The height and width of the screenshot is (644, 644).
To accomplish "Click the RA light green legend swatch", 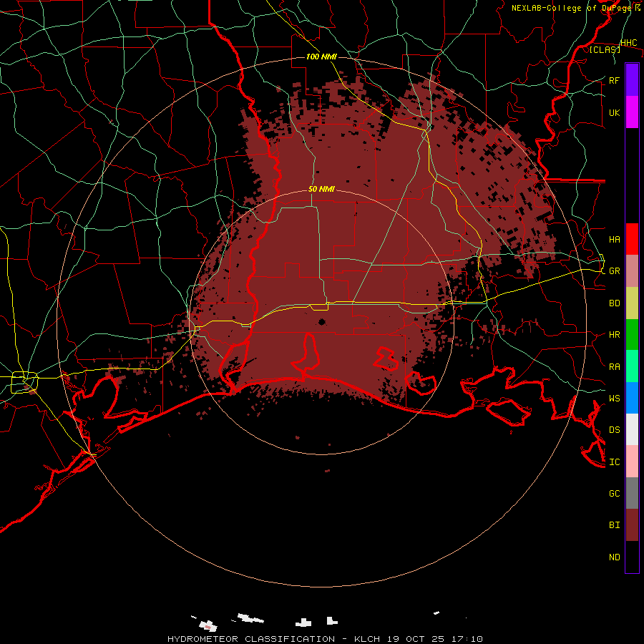I will coord(632,366).
